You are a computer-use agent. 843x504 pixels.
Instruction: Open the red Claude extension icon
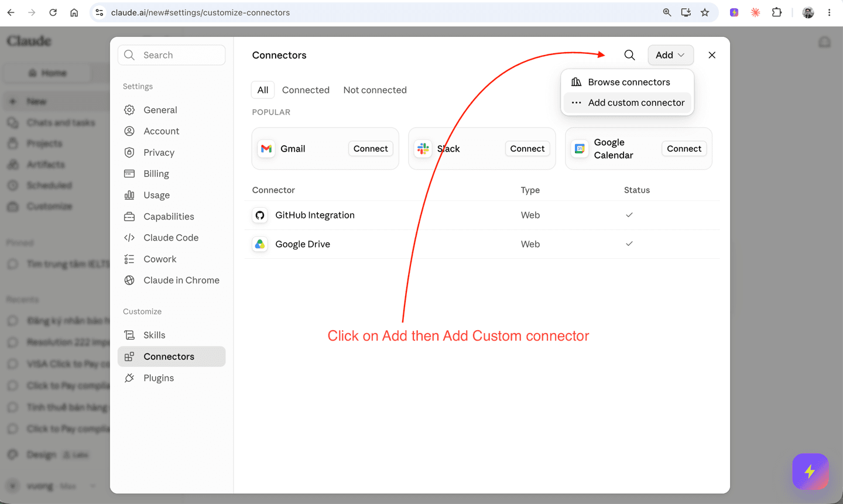[756, 12]
